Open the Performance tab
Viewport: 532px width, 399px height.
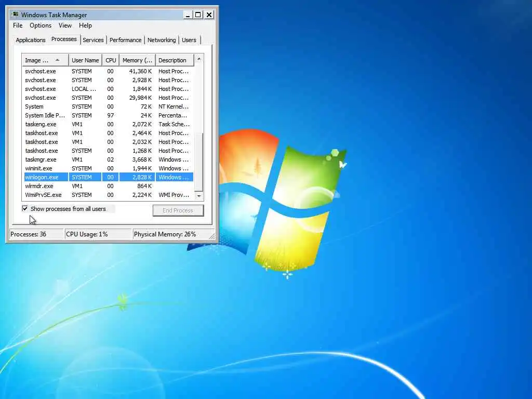125,40
